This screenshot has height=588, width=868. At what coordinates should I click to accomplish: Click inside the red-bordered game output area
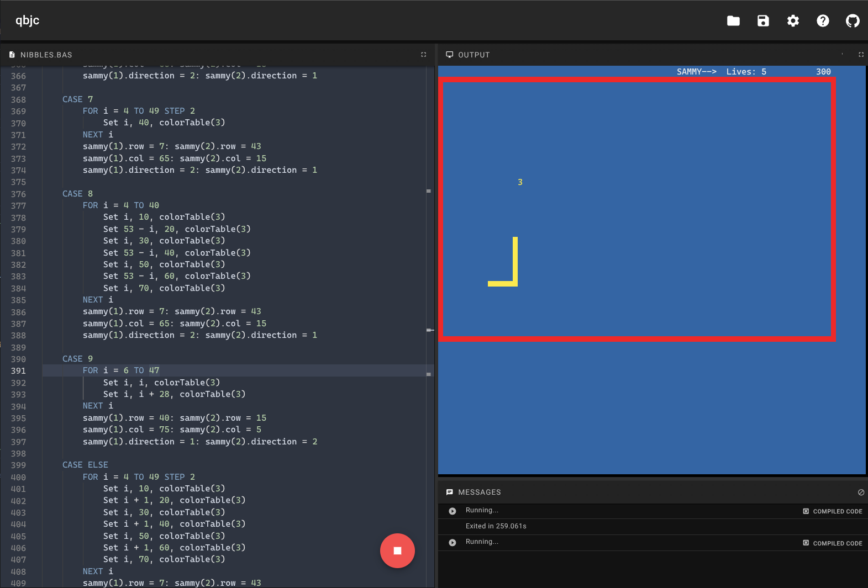click(636, 210)
